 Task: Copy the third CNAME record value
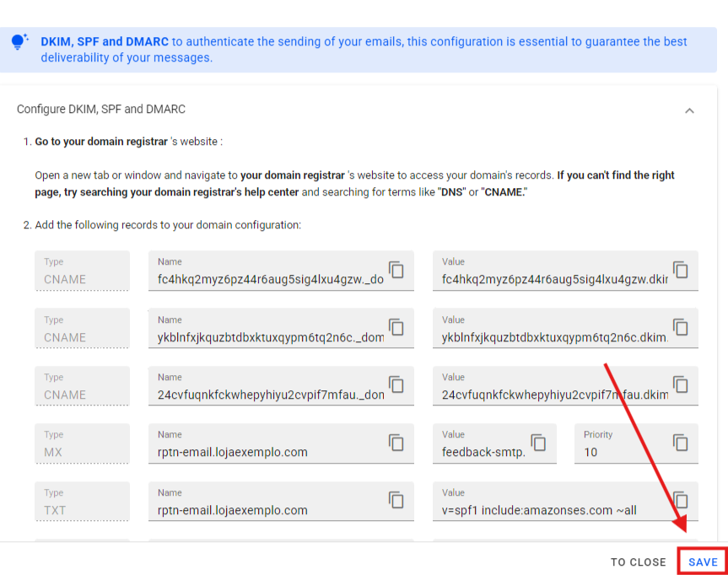point(680,385)
